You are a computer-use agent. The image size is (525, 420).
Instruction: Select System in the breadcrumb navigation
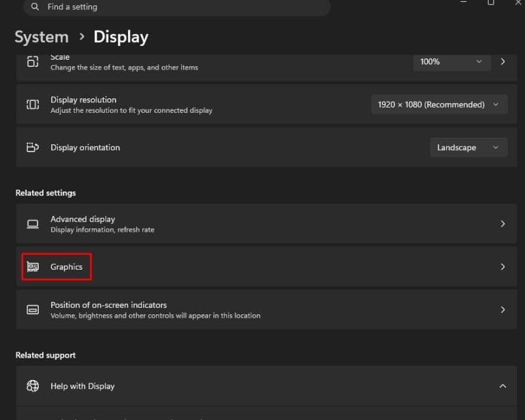[x=41, y=37]
